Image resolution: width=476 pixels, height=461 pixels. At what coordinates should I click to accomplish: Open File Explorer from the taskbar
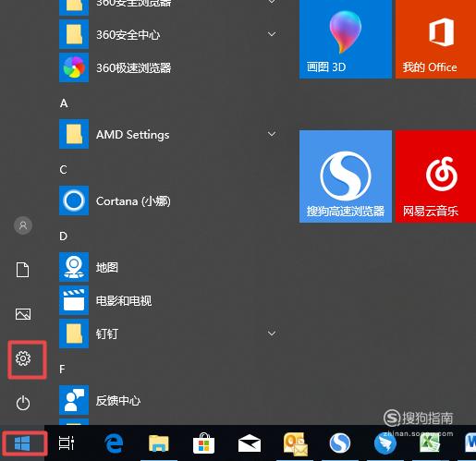tap(159, 443)
